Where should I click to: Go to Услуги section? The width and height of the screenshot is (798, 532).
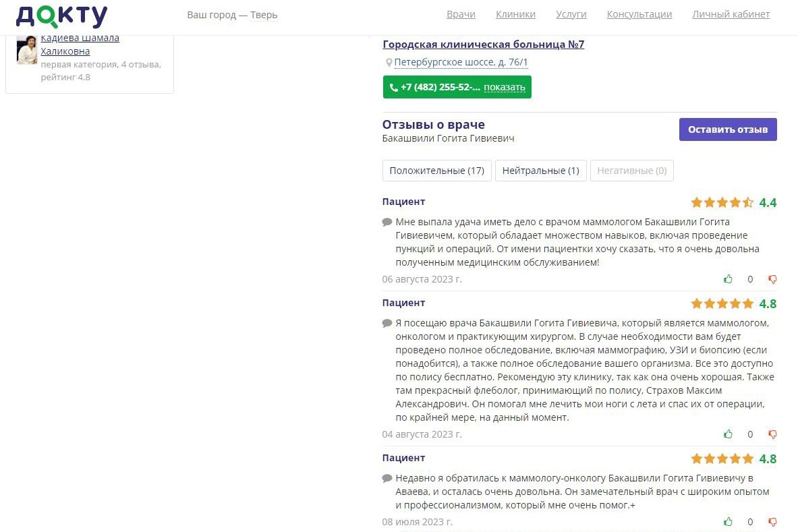pos(571,14)
